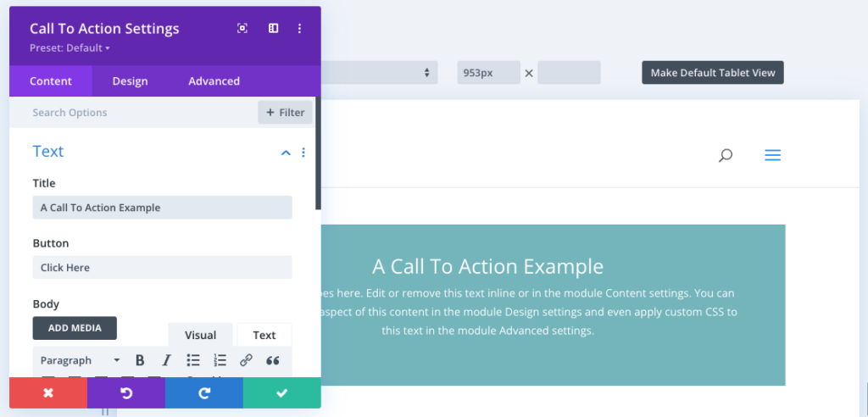Viewport: 868px width, 417px height.
Task: Click the Add Media button
Action: tap(75, 328)
